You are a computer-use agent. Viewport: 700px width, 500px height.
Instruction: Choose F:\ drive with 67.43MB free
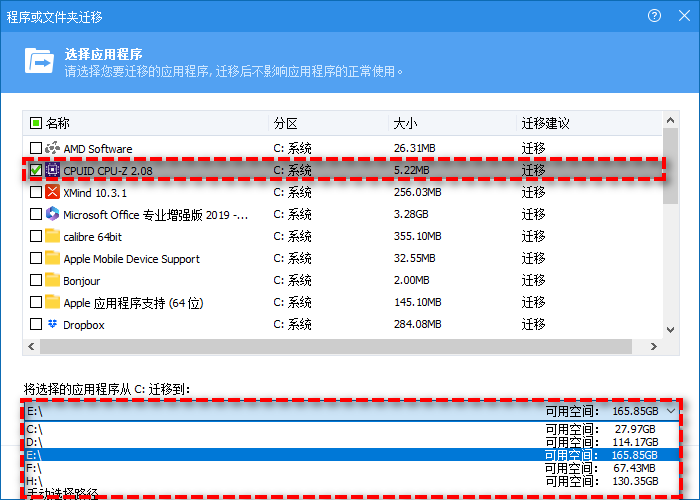pos(351,468)
